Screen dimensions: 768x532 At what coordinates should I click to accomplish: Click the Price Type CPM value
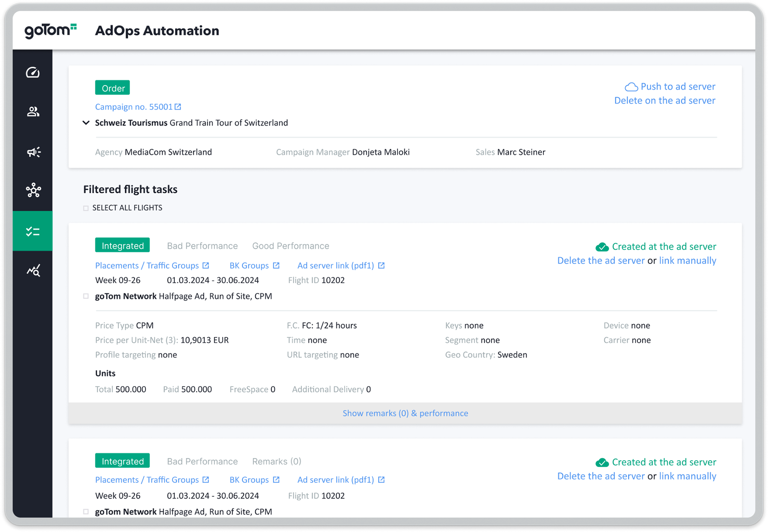coord(145,326)
